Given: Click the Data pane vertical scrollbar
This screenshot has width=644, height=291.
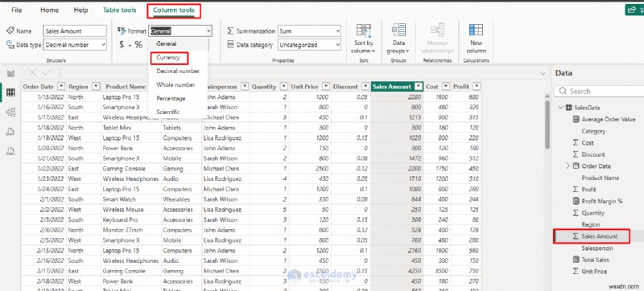Looking at the screenshot, I should tap(547, 124).
